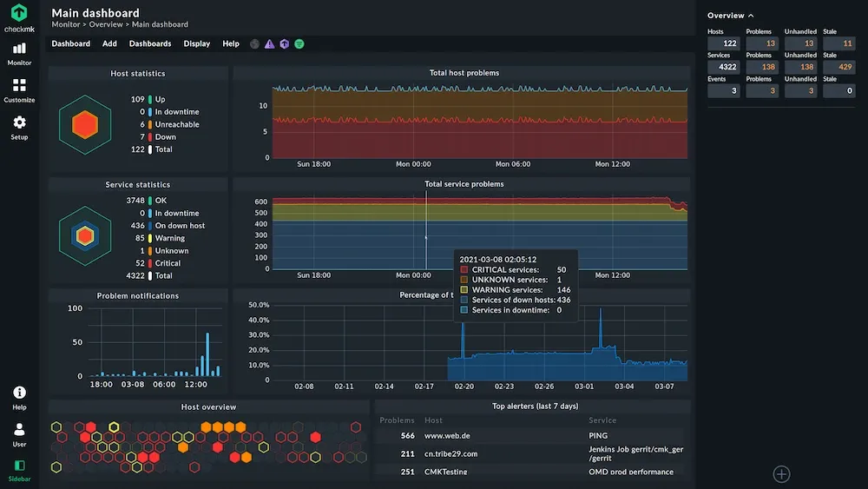Click the CRITICAL services tooltip entry

pos(513,270)
